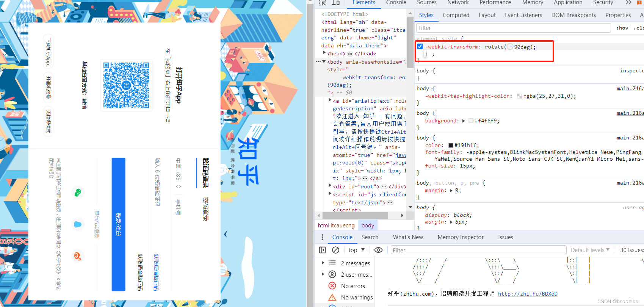Expand the div id root node
This screenshot has width=644, height=307.
pos(330,186)
